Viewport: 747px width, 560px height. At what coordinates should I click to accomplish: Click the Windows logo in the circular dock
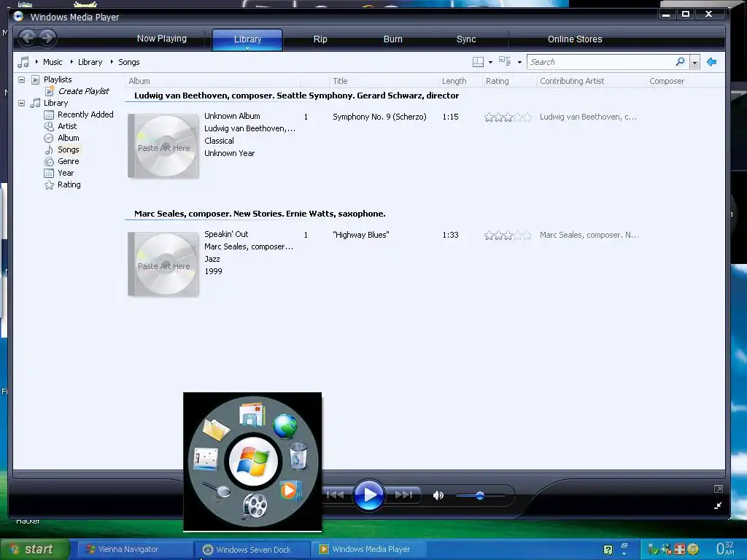[x=253, y=462]
